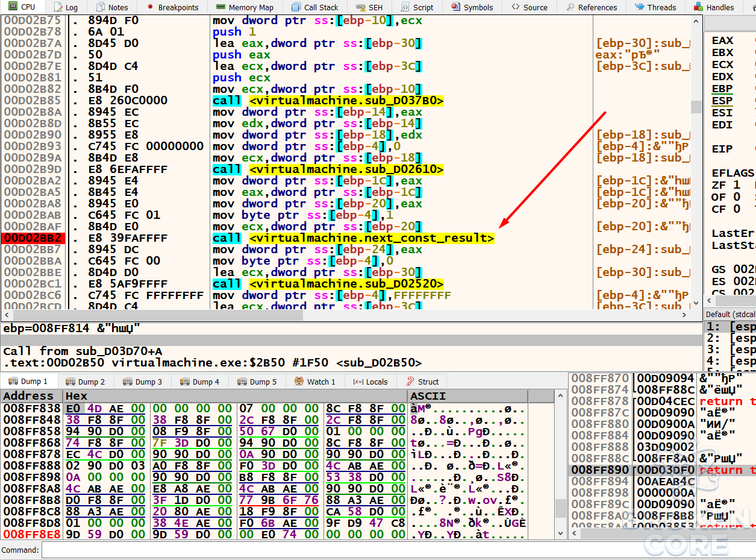Open the Memory Map tab
Image resolution: width=756 pixels, height=560 pixels.
tap(245, 7)
